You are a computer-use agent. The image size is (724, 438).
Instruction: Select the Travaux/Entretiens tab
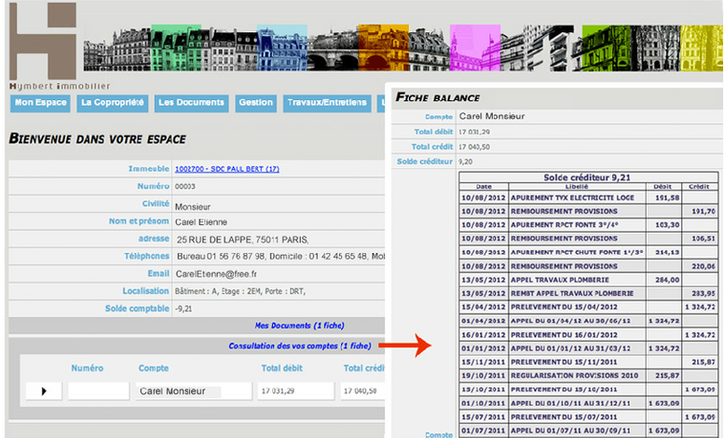327,103
